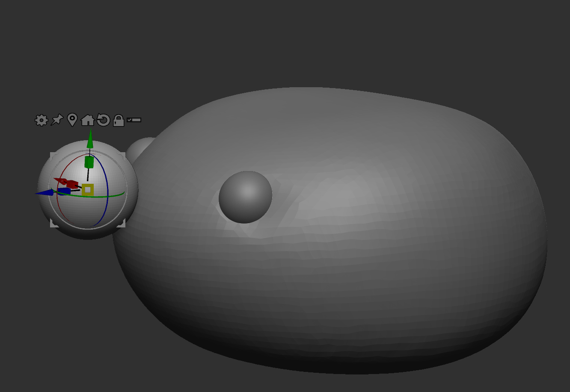Click the blue Z-axis scale block
Viewport: 570px width, 392px height.
click(x=64, y=191)
